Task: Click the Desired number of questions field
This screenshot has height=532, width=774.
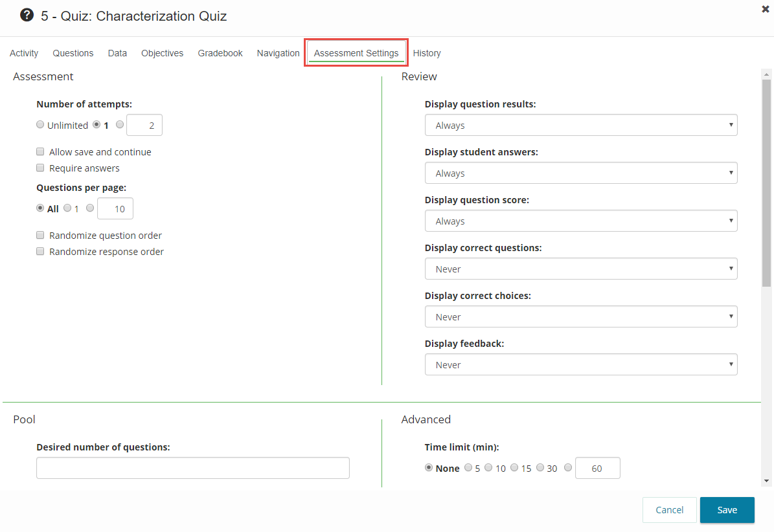Action: pos(192,468)
